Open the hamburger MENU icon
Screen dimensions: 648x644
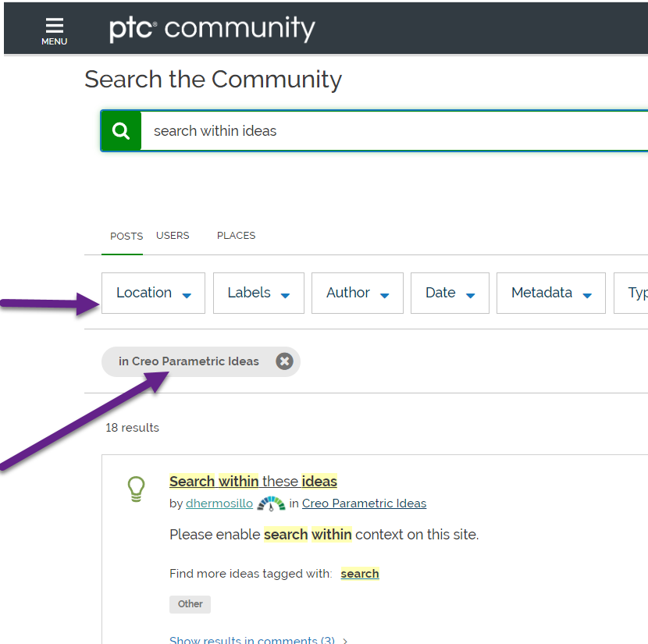point(54,31)
